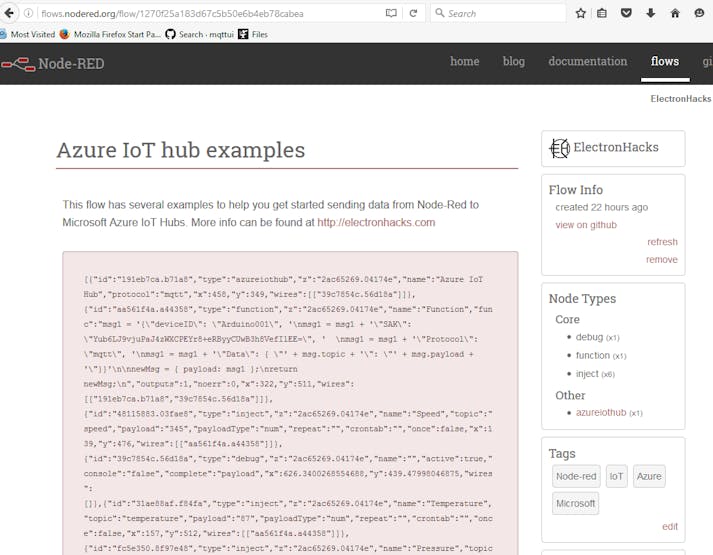713x555 pixels.
Task: Open the downloads arrow icon
Action: tap(651, 13)
